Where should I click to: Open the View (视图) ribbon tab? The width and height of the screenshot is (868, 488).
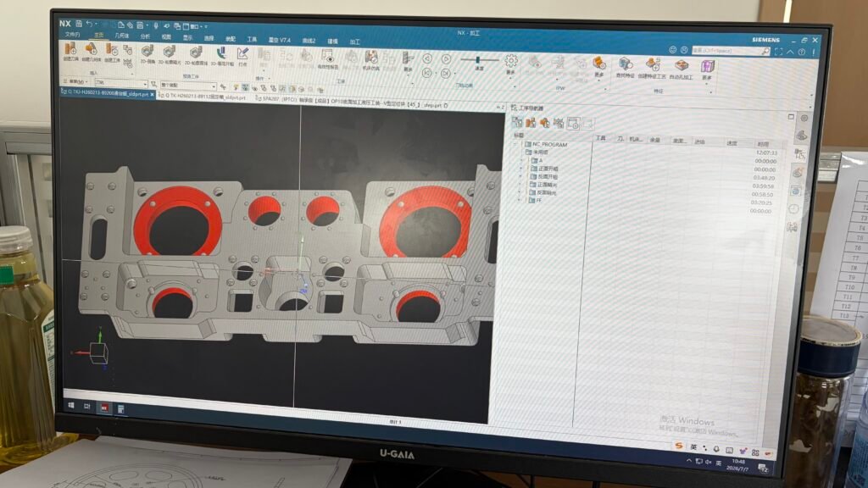point(166,36)
